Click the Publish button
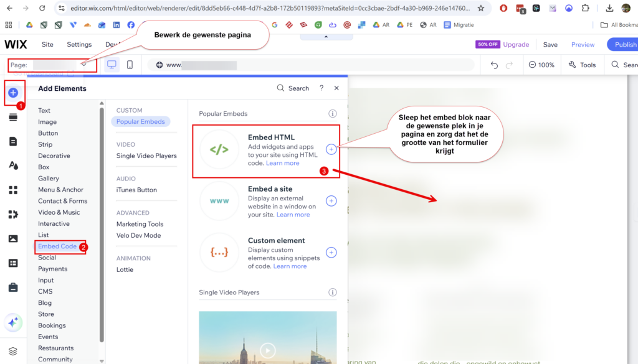 coord(623,45)
